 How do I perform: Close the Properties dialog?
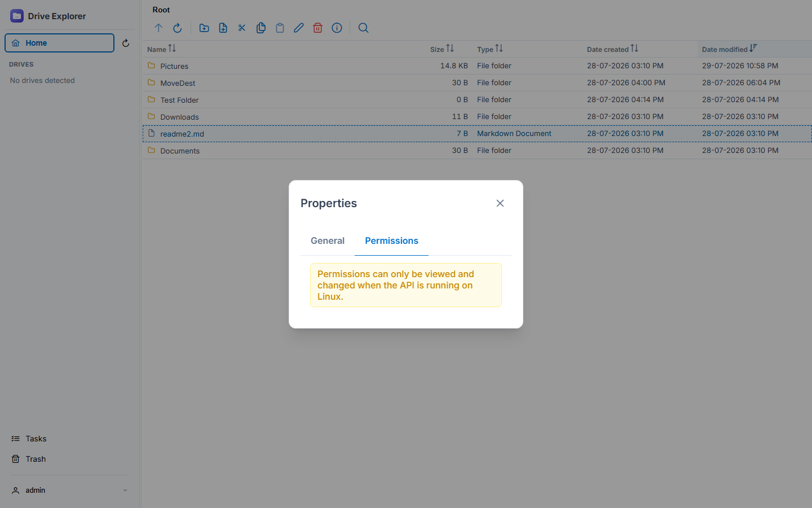pyautogui.click(x=500, y=203)
